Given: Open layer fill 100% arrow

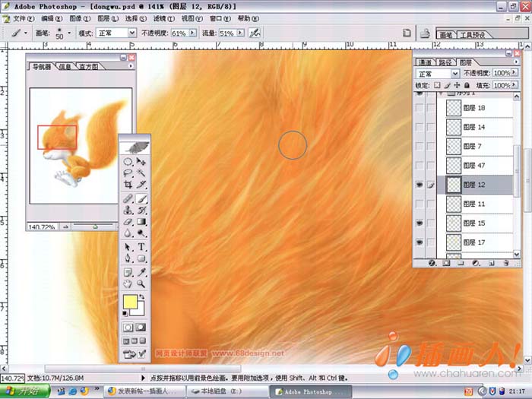Looking at the screenshot, I should [515, 85].
